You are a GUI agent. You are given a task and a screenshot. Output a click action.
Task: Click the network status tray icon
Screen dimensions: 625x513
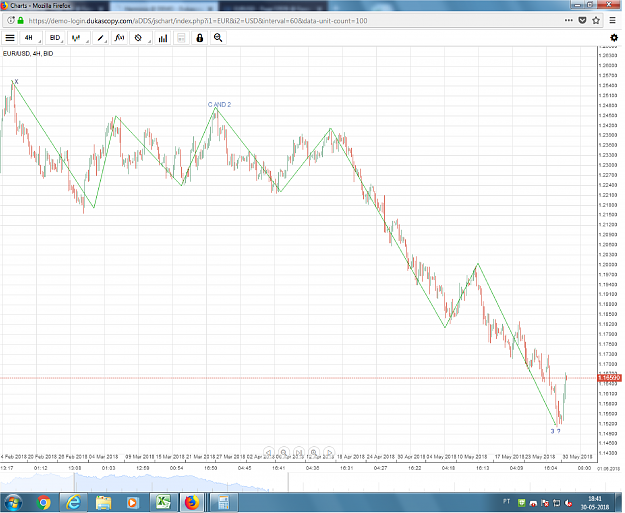pyautogui.click(x=556, y=503)
